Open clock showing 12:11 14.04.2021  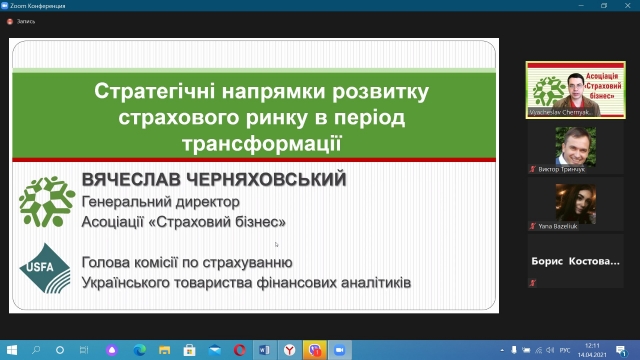point(592,350)
